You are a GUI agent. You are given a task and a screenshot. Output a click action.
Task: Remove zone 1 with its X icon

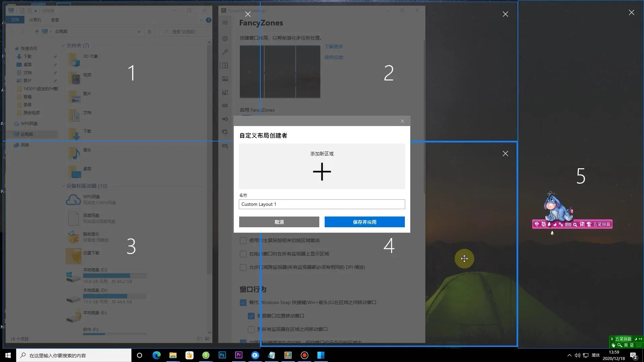(x=248, y=14)
